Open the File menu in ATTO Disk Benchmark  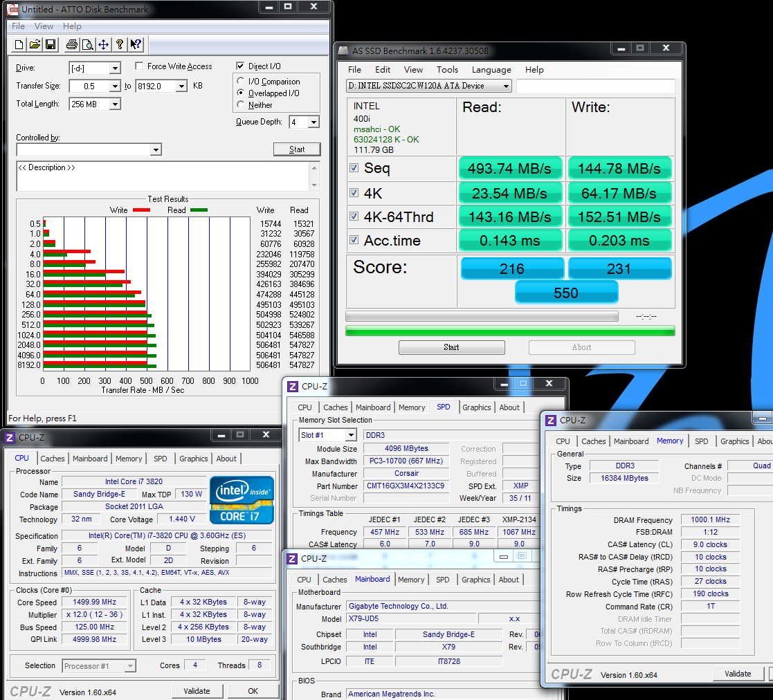coord(18,26)
